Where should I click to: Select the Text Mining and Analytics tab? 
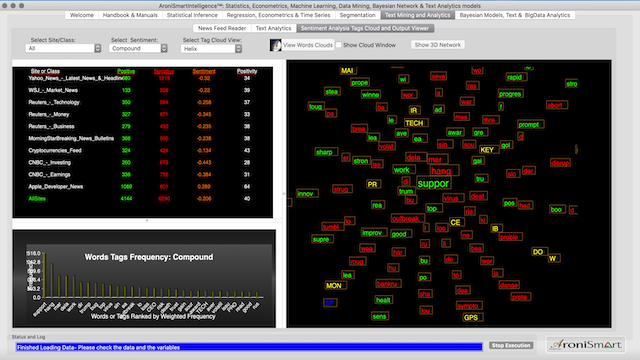418,15
